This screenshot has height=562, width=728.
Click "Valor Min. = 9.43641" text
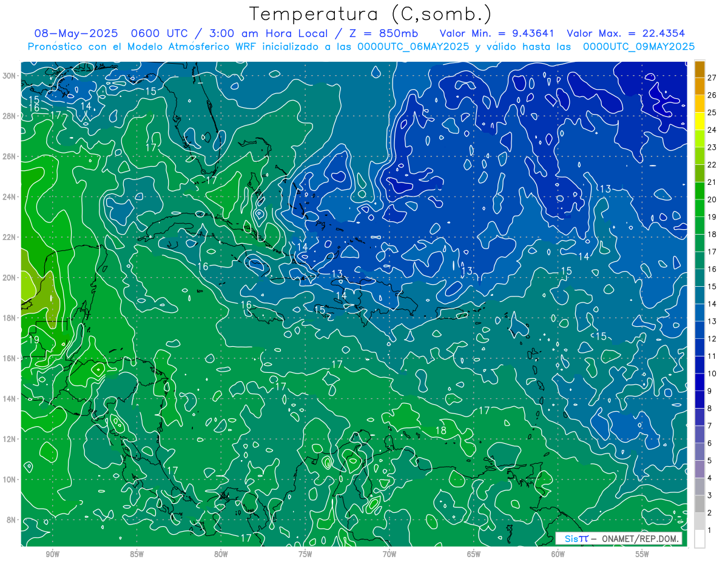498,34
